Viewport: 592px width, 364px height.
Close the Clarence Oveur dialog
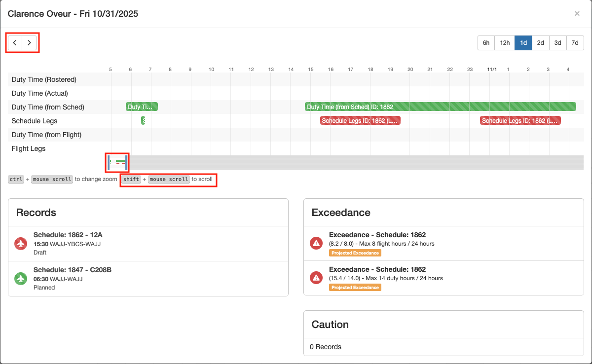(577, 14)
